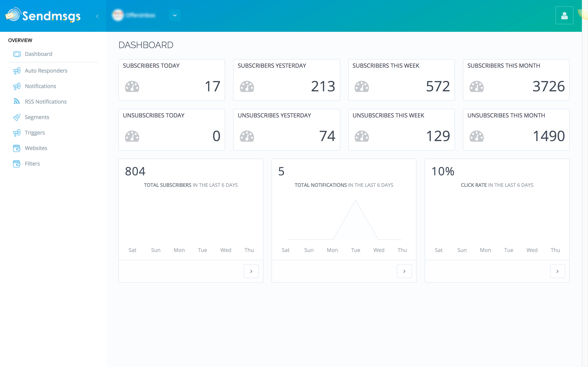The height and width of the screenshot is (367, 588).
Task: Open Auto Responders in sidebar
Action: click(46, 71)
